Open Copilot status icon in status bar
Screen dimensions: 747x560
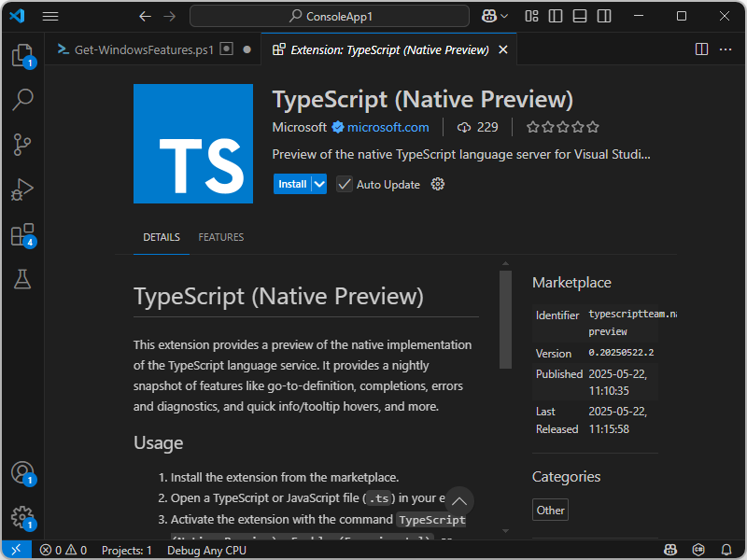[x=670, y=550]
